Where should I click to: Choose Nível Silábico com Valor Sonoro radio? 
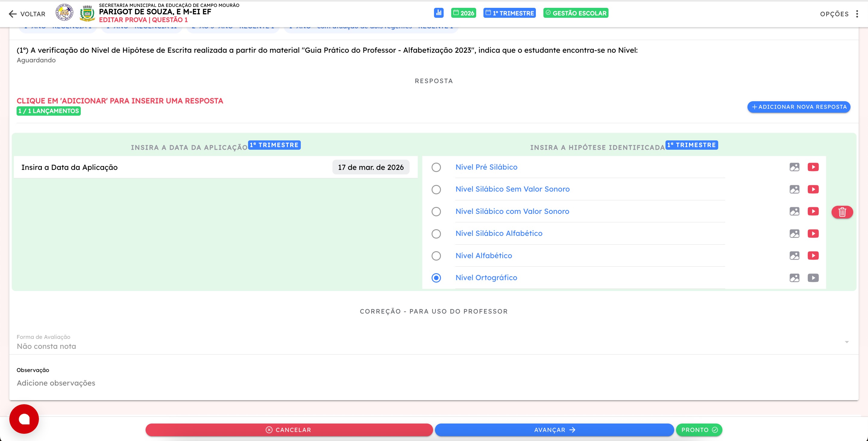436,211
